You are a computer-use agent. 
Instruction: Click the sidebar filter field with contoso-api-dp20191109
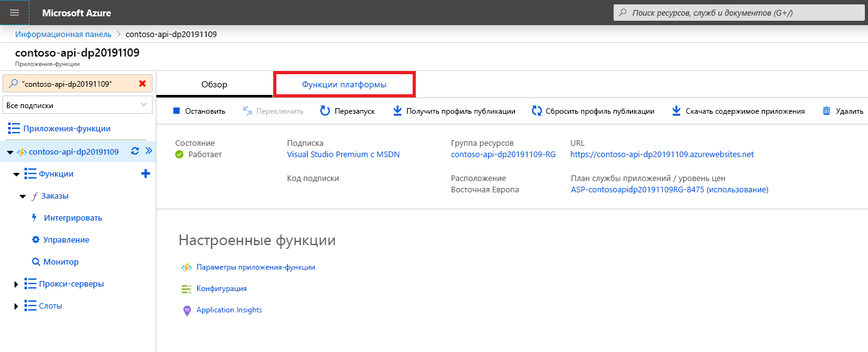coord(79,84)
